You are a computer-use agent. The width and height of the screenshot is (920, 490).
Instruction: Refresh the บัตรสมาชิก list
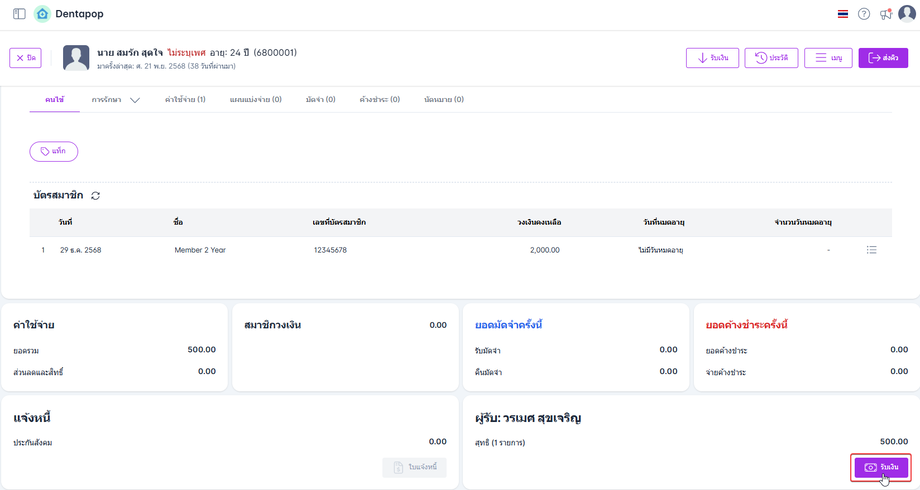point(96,195)
